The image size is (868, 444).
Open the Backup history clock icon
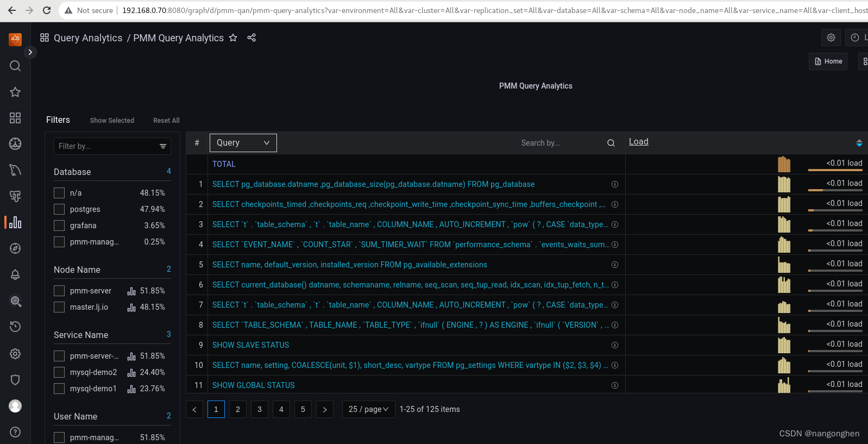click(x=15, y=327)
